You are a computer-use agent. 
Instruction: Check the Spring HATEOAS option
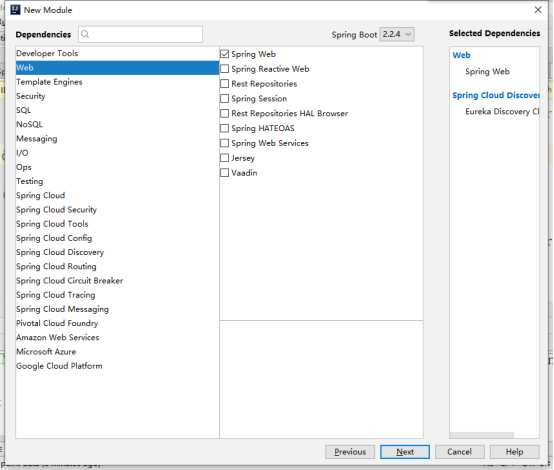(x=224, y=128)
